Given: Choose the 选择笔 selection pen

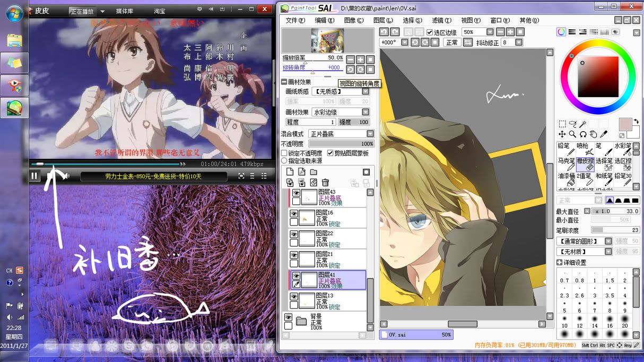Looking at the screenshot, I should click(604, 164).
